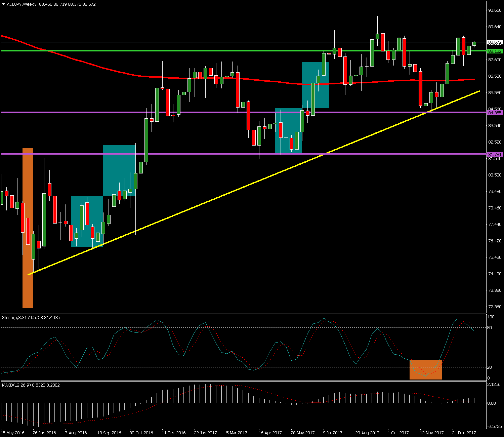Click the 80 level on Stochastic scale
The image size is (504, 437).
tap(489, 327)
